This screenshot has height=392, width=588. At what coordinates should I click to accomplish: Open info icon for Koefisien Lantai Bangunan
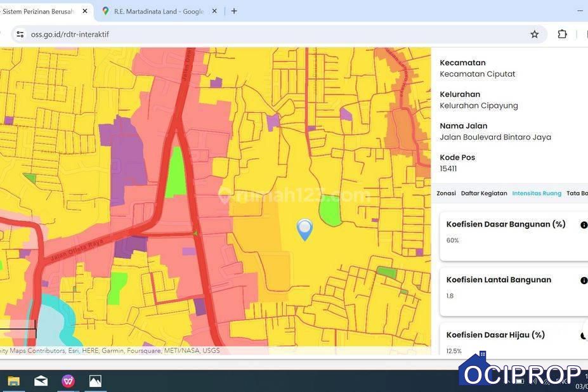click(584, 280)
